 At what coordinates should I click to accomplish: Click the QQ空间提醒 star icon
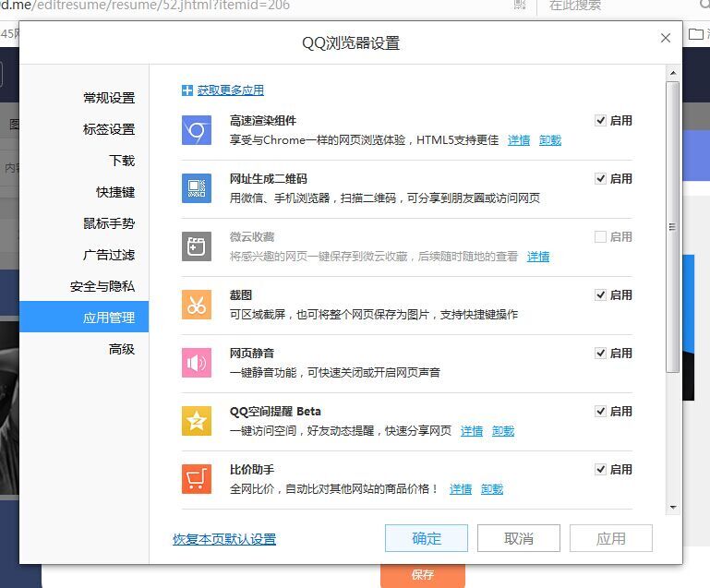click(x=197, y=421)
